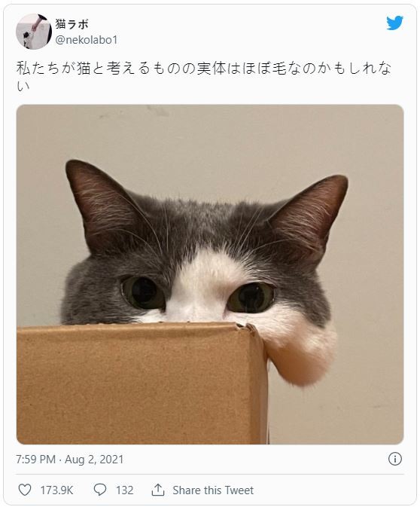
Task: Click the 7:59 PM timestamp
Action: coord(36,459)
